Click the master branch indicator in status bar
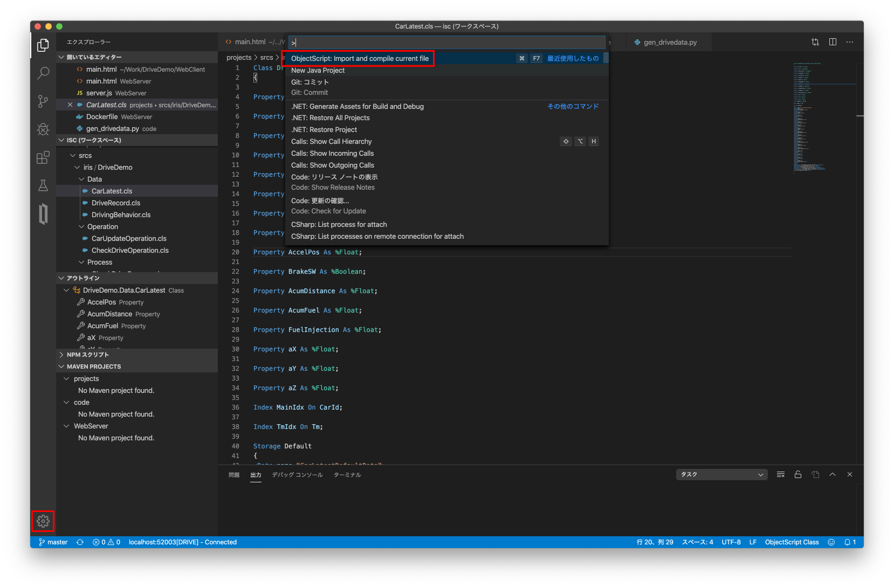The width and height of the screenshot is (894, 588). click(x=53, y=542)
